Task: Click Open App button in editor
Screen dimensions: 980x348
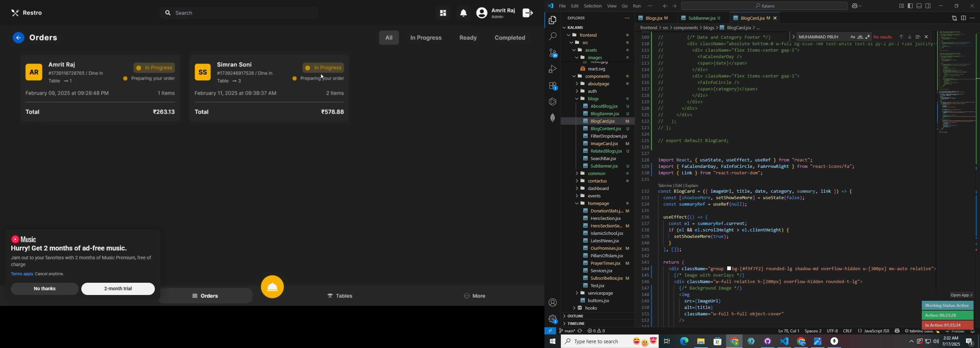Action: point(961,296)
